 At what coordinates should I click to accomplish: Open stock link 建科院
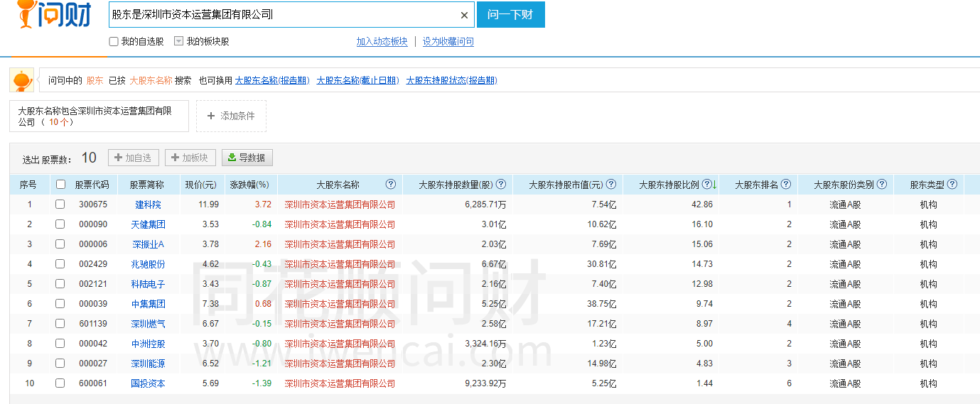(x=148, y=204)
